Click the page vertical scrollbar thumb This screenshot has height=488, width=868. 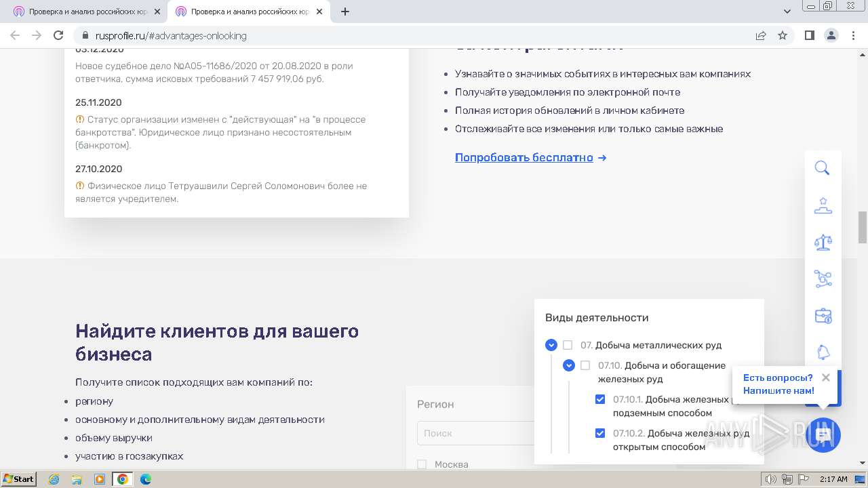click(863, 227)
